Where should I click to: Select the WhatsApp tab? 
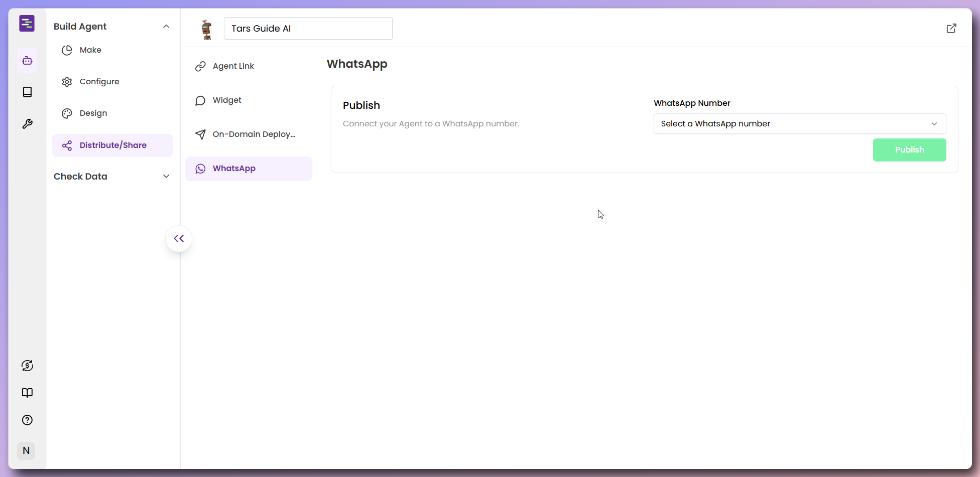249,169
